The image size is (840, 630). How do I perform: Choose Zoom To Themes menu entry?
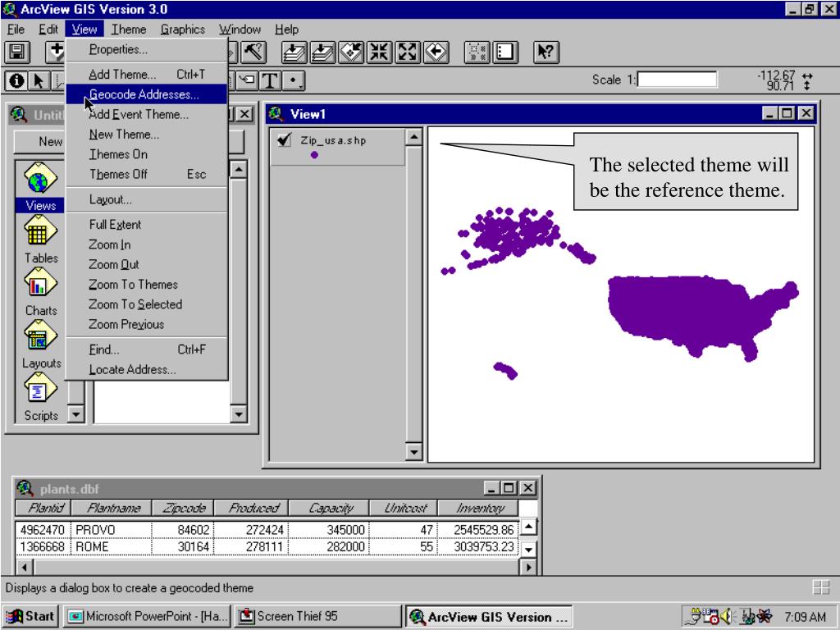146,285
